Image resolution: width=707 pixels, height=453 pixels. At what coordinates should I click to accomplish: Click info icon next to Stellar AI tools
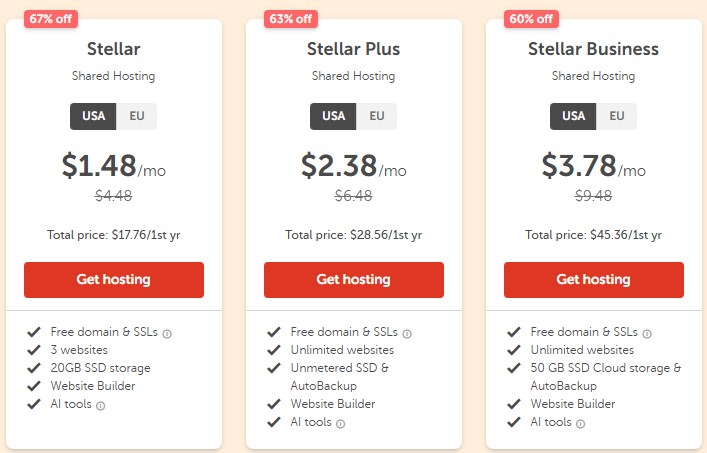coord(101,405)
